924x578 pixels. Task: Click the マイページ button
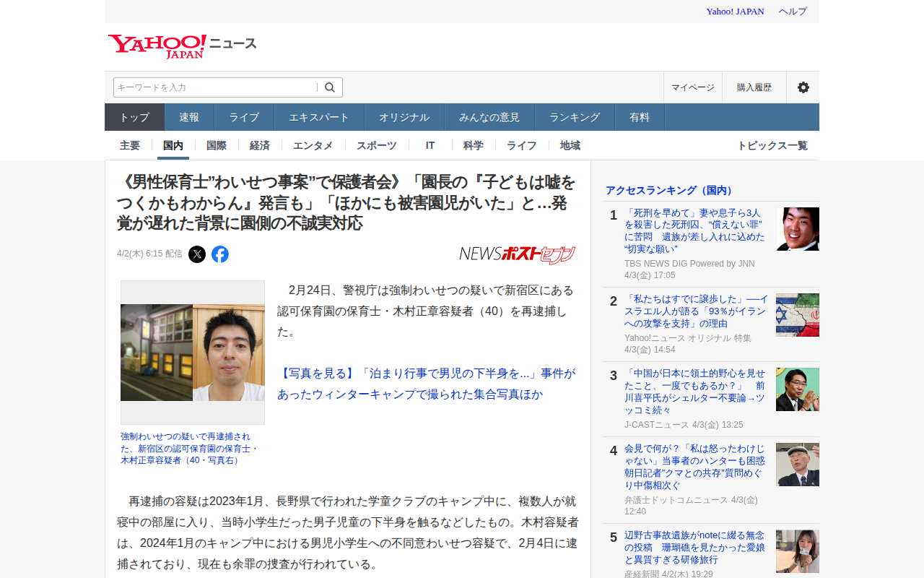(692, 87)
